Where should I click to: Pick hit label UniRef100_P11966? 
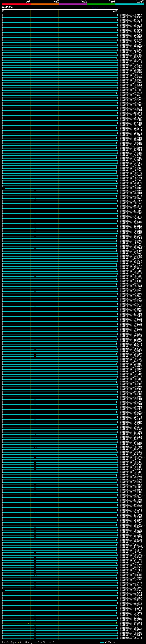point(131,608)
